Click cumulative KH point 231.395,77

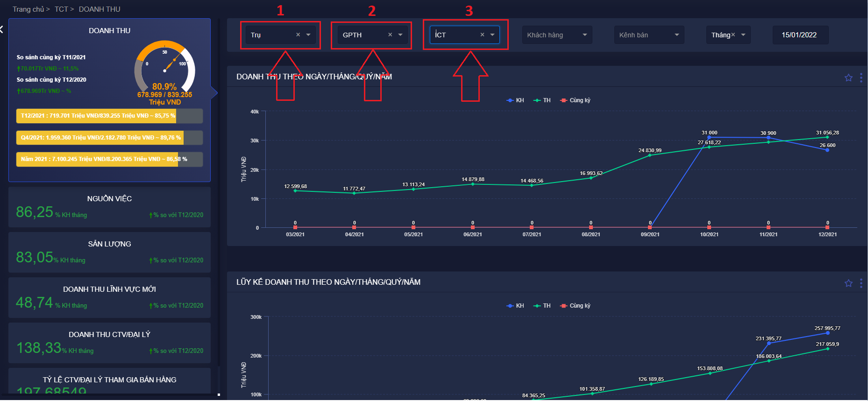768,343
